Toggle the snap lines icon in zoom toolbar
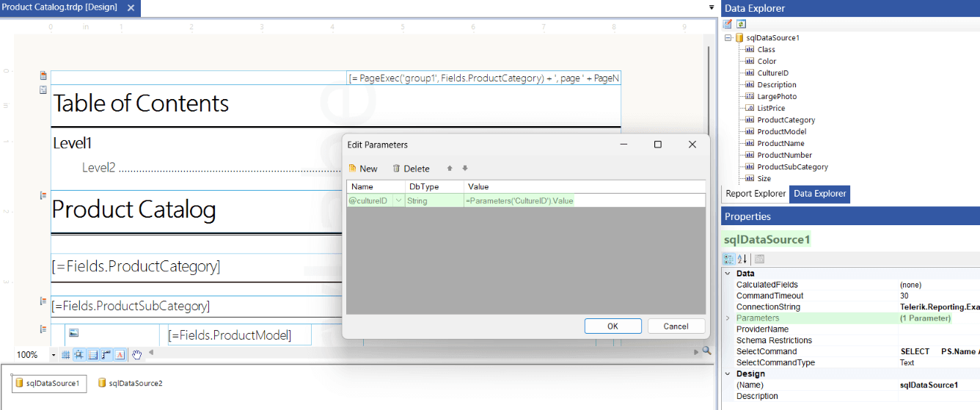The image size is (980, 410). (x=93, y=355)
